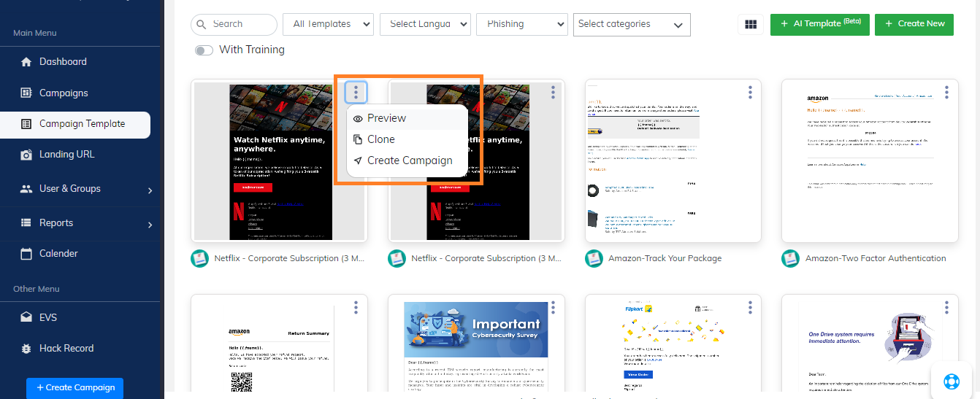The width and height of the screenshot is (980, 399).
Task: Click badge icon beside Amazon-Track Your Package
Action: pos(594,258)
